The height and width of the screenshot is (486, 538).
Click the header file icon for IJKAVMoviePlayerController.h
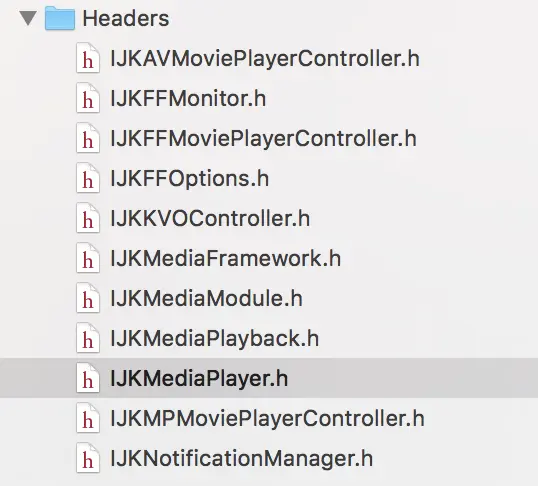click(88, 58)
